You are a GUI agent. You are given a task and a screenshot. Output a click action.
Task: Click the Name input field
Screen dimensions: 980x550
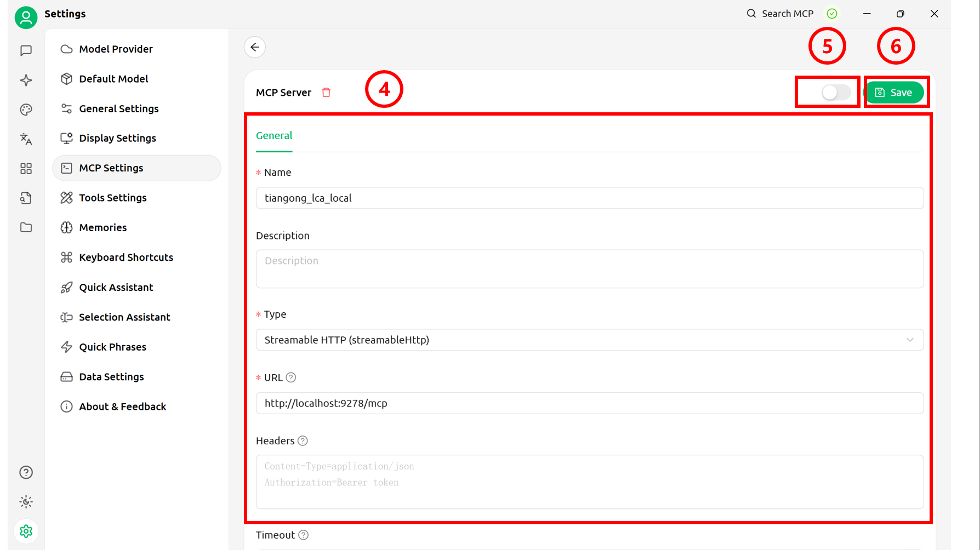pos(589,198)
